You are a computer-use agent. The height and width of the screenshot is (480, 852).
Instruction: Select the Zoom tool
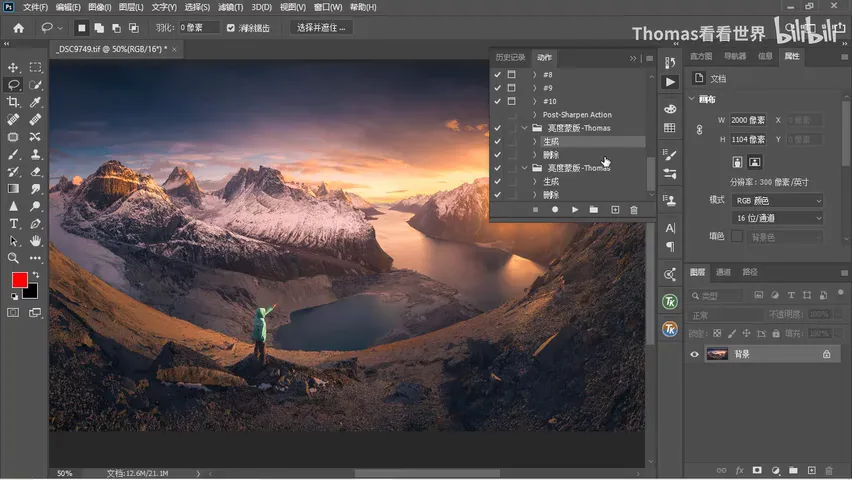[13, 258]
